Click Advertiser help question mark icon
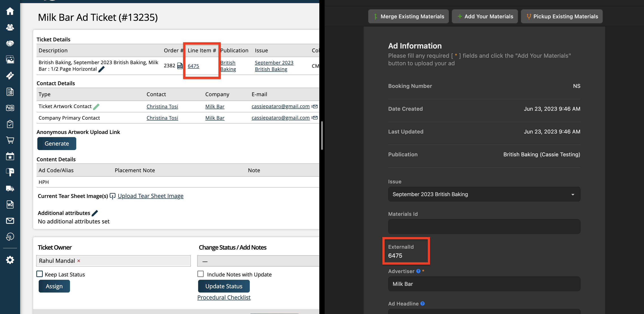 [x=418, y=271]
